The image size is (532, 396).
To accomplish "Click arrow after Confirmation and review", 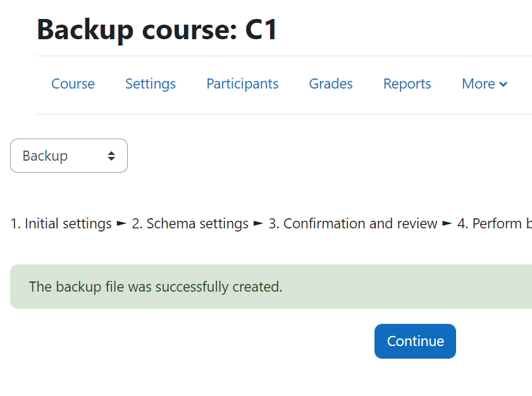I will pyautogui.click(x=447, y=223).
